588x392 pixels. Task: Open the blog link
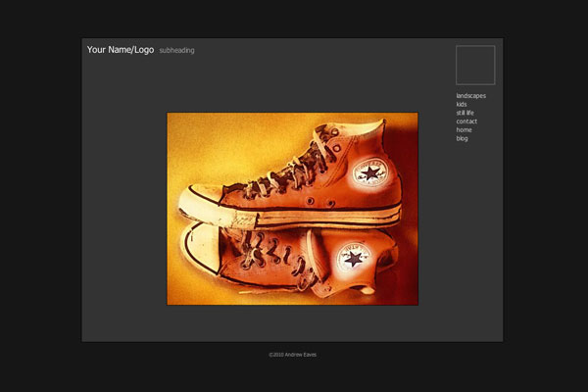(x=462, y=138)
